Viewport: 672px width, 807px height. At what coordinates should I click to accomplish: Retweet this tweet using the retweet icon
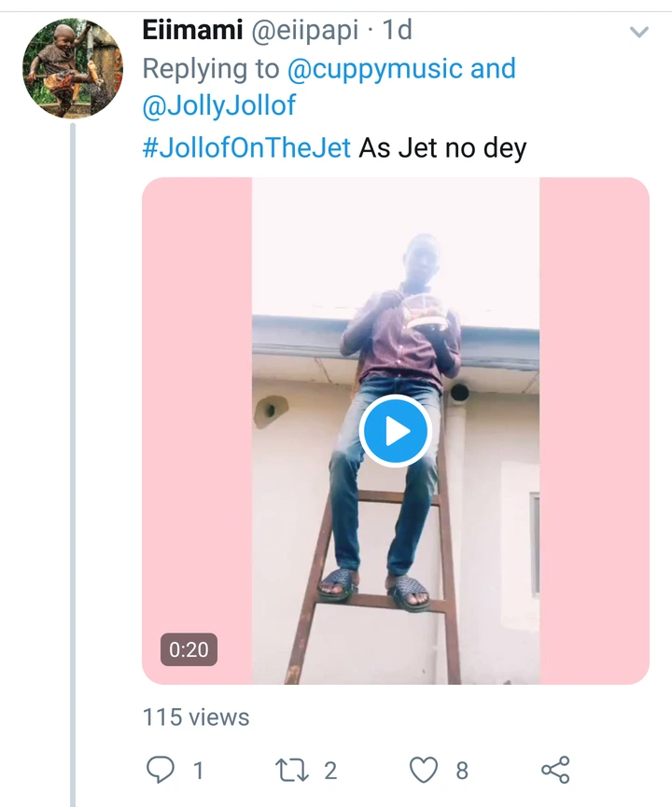click(x=293, y=770)
